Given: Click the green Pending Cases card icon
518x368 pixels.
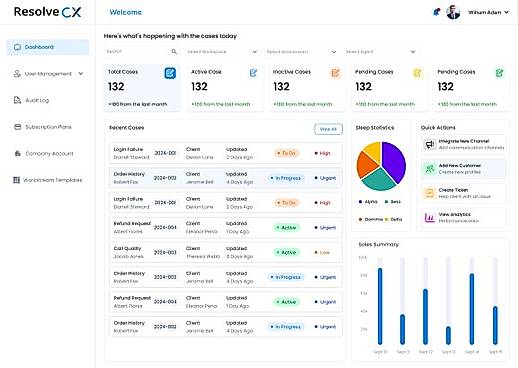Looking at the screenshot, I should (x=499, y=73).
